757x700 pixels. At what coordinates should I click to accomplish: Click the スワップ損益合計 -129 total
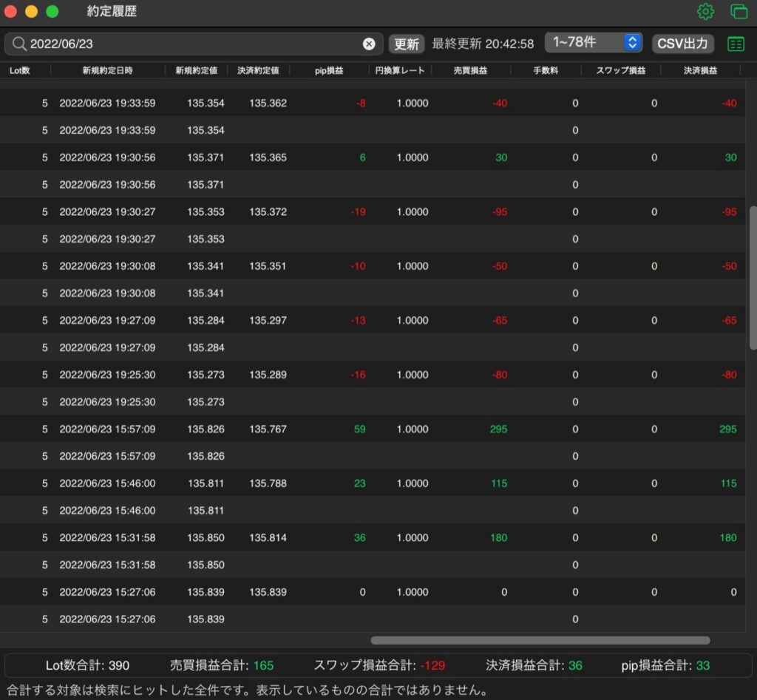tap(379, 665)
